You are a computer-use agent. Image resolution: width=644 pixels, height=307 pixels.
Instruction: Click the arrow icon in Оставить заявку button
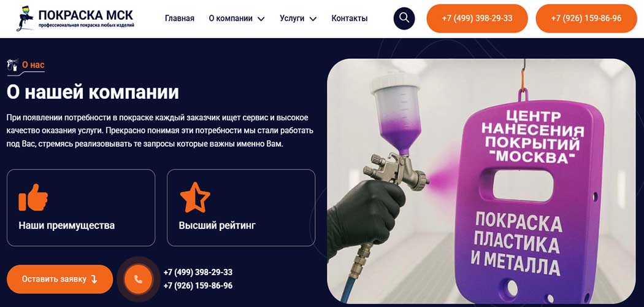pos(94,279)
